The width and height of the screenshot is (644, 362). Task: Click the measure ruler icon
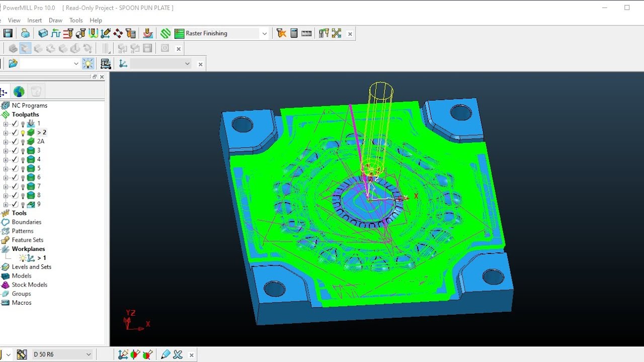306,33
